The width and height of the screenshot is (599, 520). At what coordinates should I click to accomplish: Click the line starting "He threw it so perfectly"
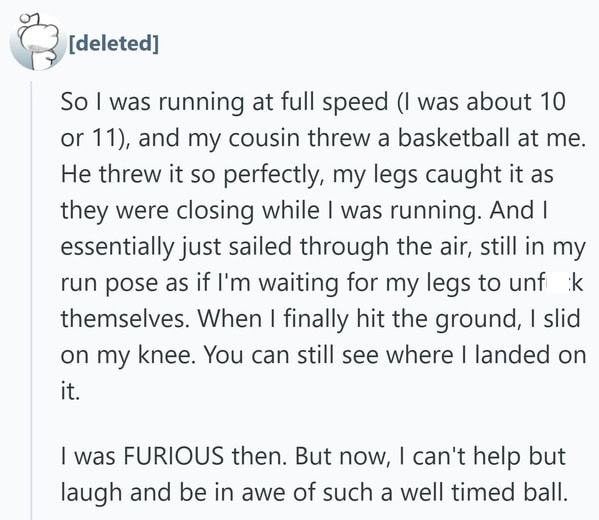pos(307,175)
